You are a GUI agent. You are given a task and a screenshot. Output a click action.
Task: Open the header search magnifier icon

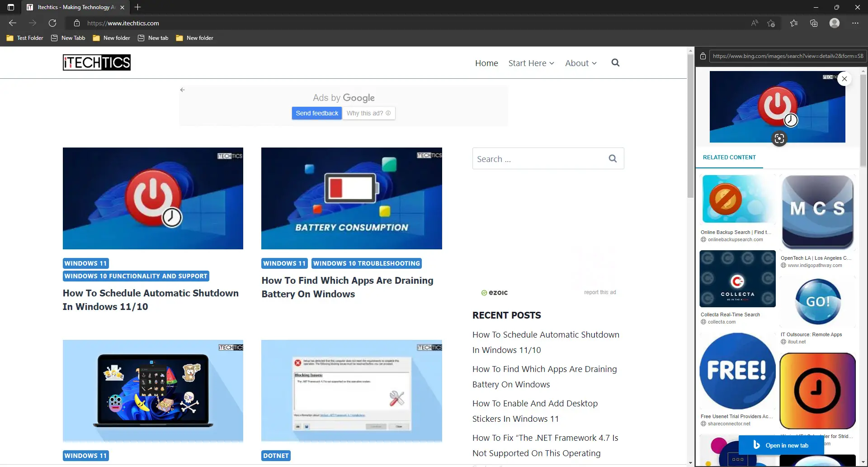(x=615, y=63)
